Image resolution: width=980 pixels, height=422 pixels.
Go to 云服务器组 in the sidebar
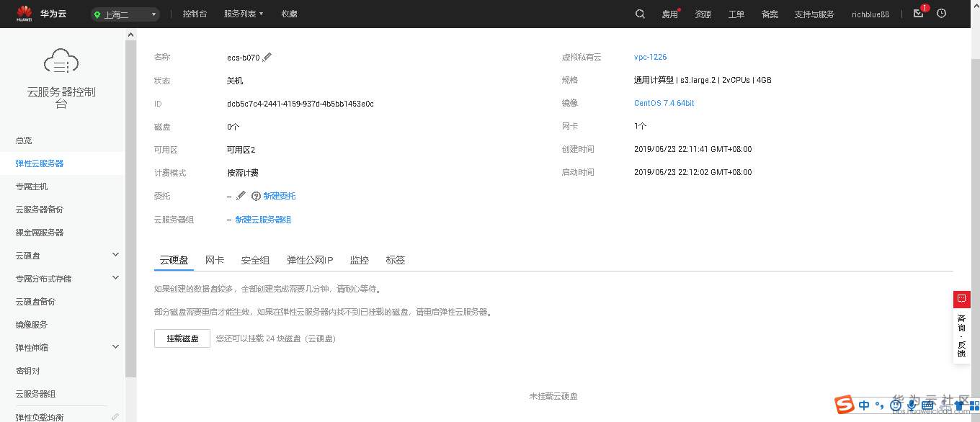click(x=35, y=394)
